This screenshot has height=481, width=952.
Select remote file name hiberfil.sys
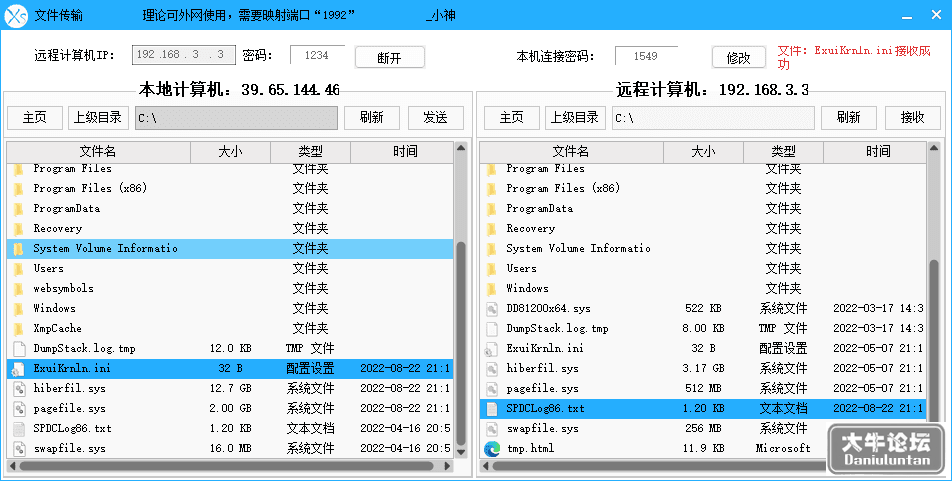pos(542,369)
